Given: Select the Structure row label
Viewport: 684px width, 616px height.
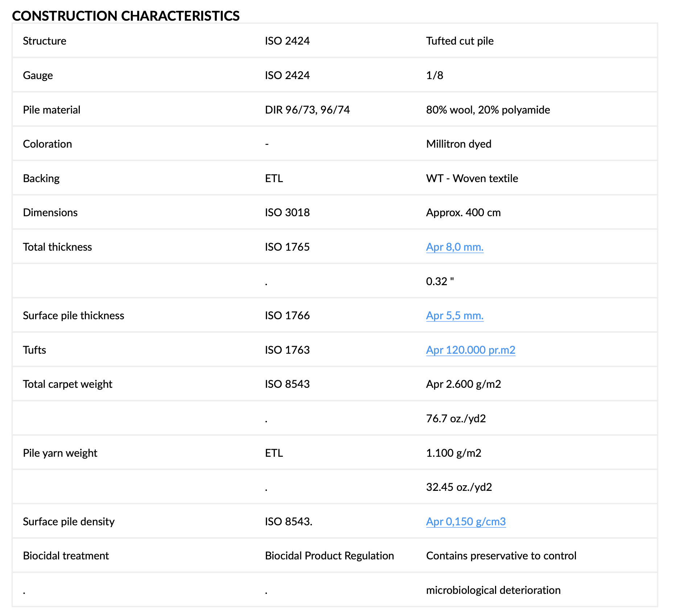Looking at the screenshot, I should pos(45,41).
